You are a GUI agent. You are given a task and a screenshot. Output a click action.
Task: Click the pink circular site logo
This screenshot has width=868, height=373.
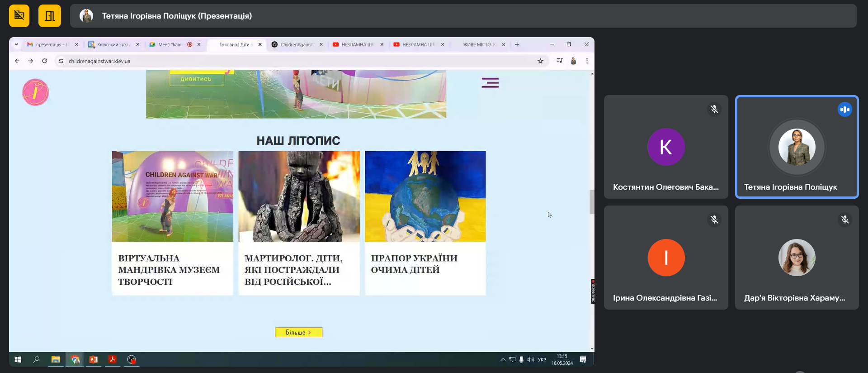[x=35, y=92]
